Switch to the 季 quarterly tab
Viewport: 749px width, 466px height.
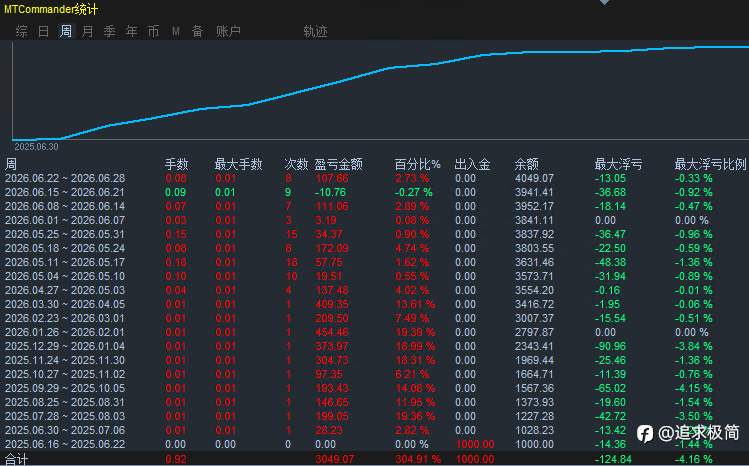coord(109,32)
